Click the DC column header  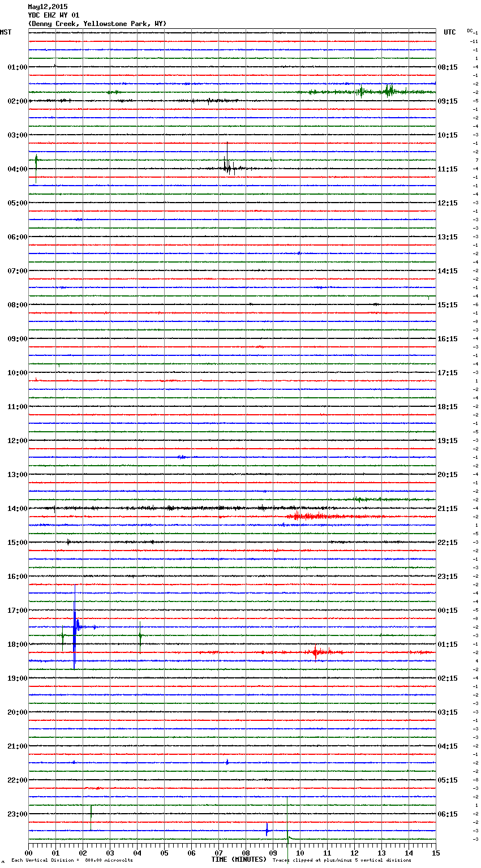tap(470, 30)
